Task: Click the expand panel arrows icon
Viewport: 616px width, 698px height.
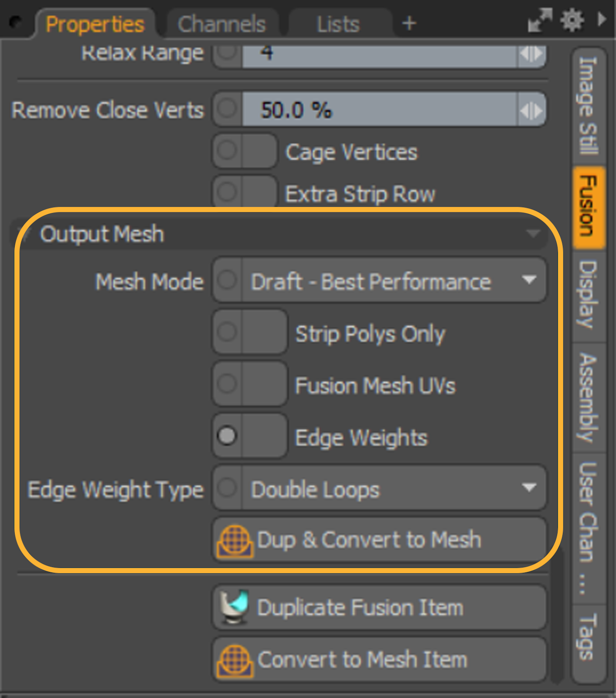Action: pos(540,21)
